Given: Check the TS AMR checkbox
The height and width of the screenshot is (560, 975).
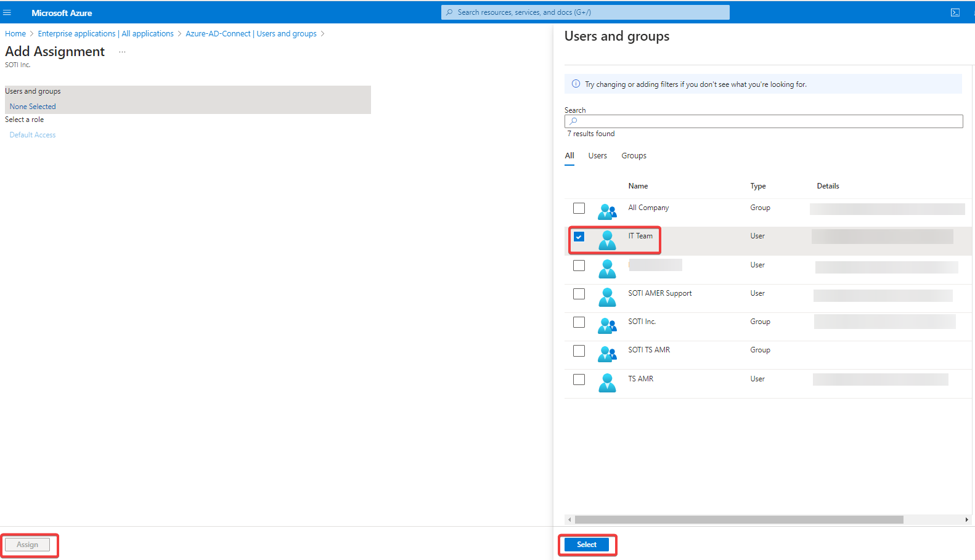Looking at the screenshot, I should click(x=579, y=379).
